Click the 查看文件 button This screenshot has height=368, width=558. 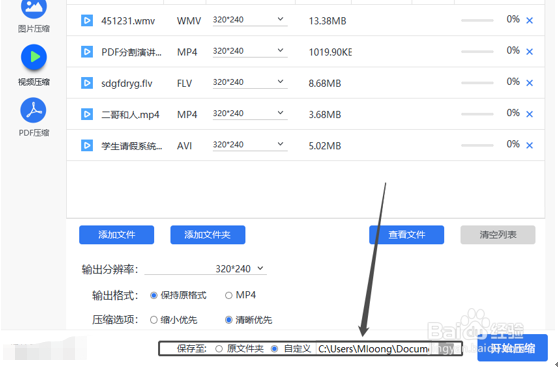[x=406, y=235]
